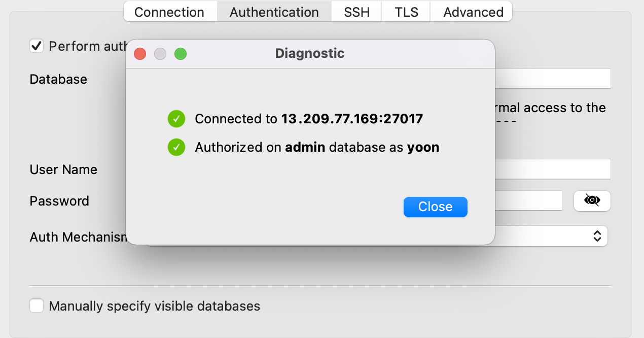Click into the Database input field
This screenshot has height=338, width=644.
[x=552, y=79]
